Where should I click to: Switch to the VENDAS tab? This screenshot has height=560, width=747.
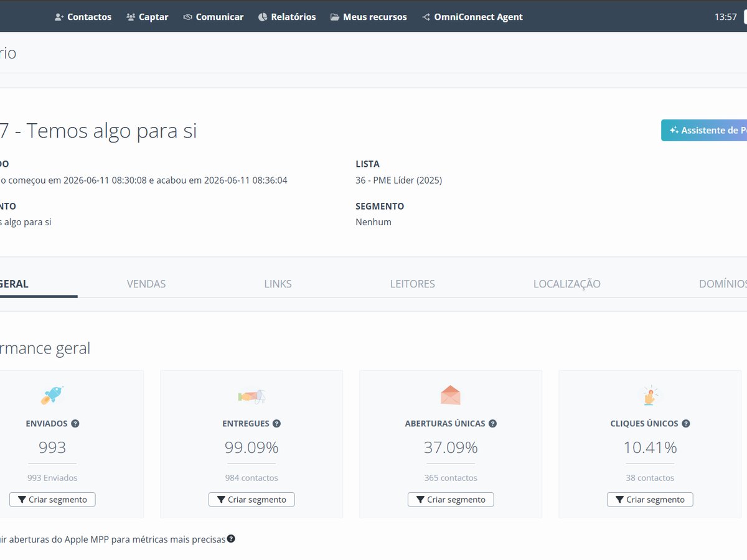[146, 284]
